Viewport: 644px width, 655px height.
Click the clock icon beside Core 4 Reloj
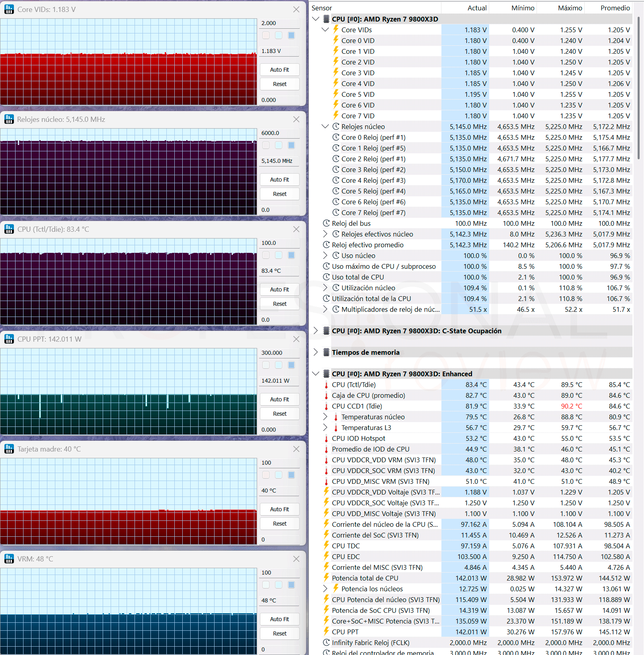click(x=336, y=180)
